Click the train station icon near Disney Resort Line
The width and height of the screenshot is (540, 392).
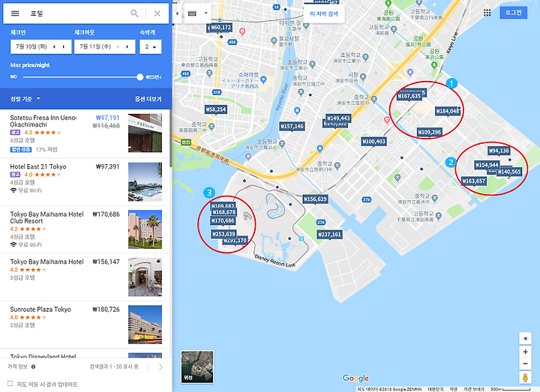pos(301,238)
